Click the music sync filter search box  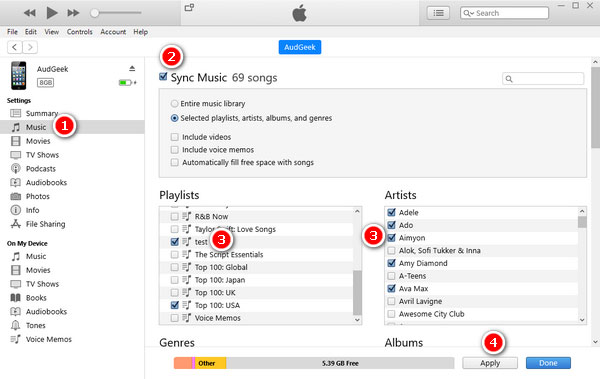[543, 78]
